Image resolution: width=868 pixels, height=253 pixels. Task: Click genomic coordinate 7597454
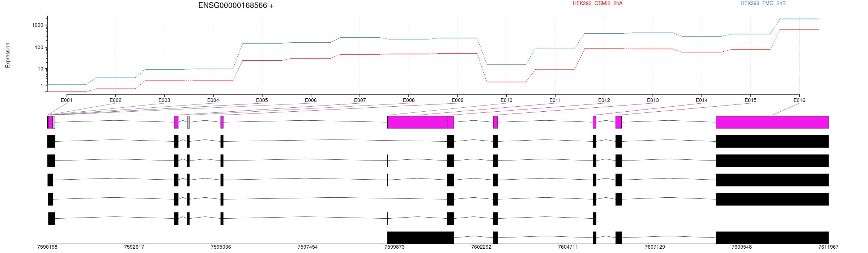click(x=308, y=247)
